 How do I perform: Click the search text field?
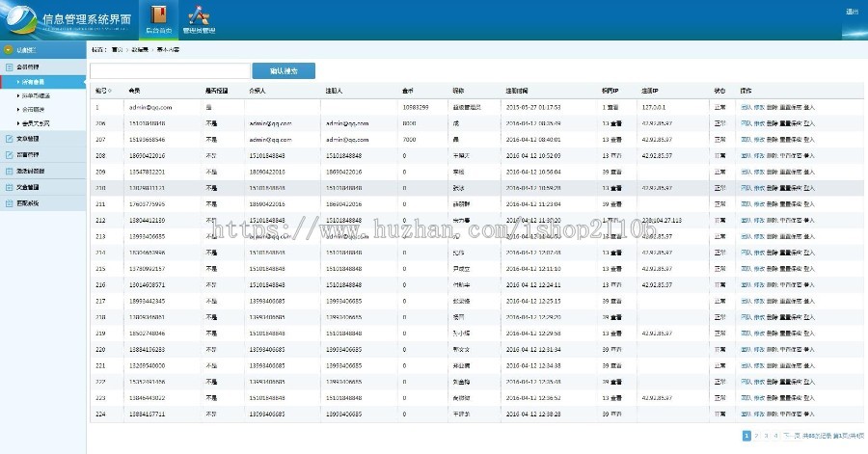[170, 70]
